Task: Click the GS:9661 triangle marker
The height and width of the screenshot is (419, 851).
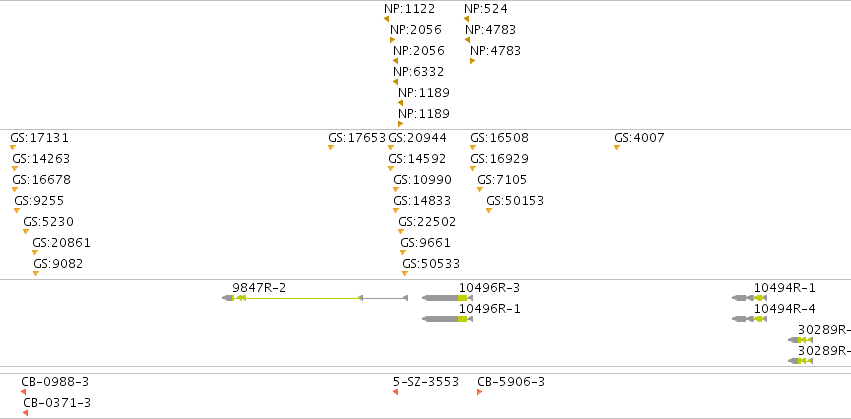Action: point(403,252)
